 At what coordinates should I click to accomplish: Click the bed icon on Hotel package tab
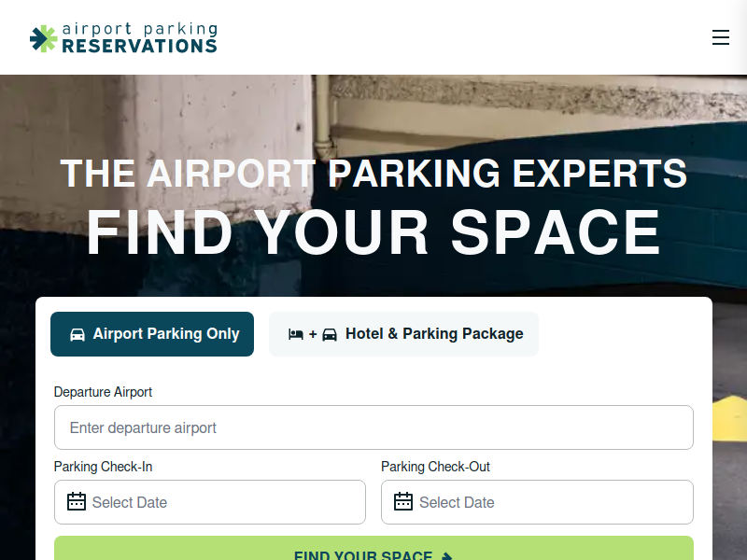point(296,334)
